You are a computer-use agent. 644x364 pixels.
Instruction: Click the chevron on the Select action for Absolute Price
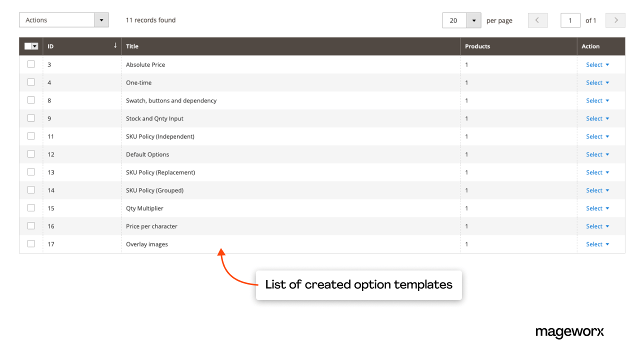click(607, 64)
